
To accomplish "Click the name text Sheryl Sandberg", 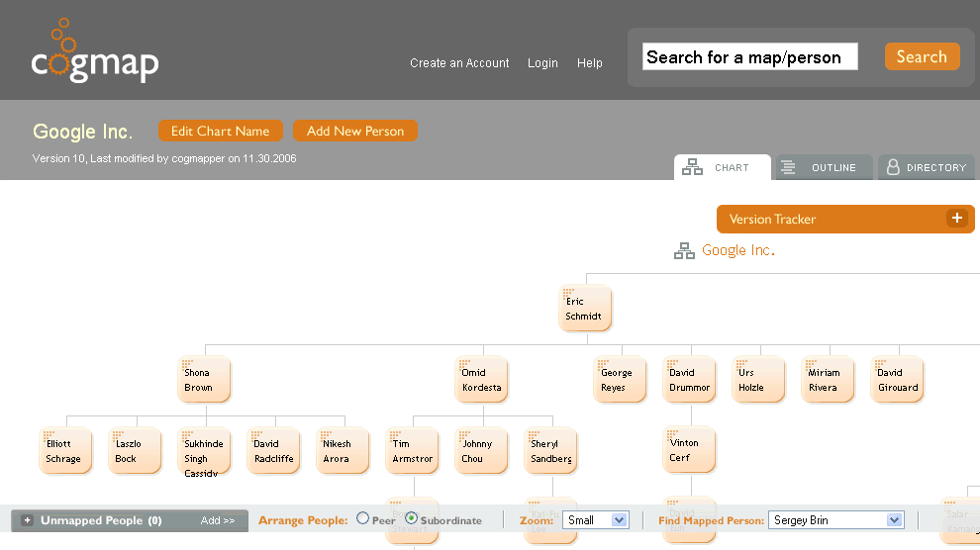I will (551, 451).
